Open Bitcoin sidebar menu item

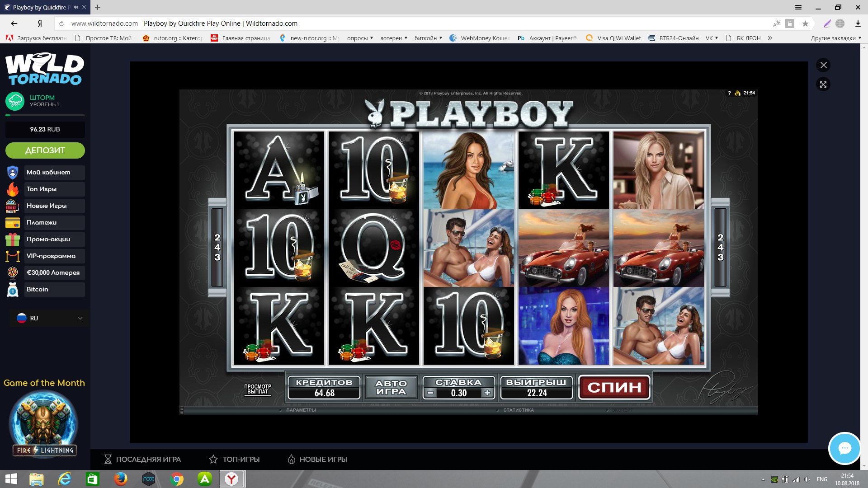point(45,289)
